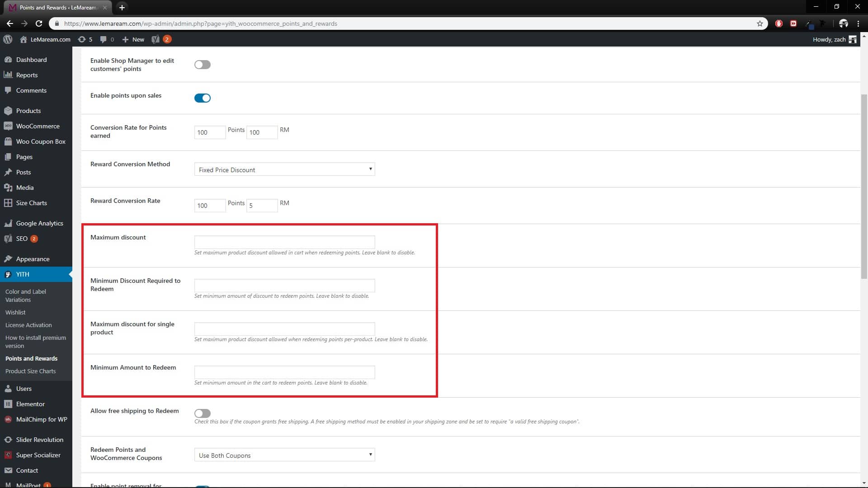Image resolution: width=868 pixels, height=488 pixels.
Task: Click the WooCommerce sidebar icon
Action: click(8, 126)
